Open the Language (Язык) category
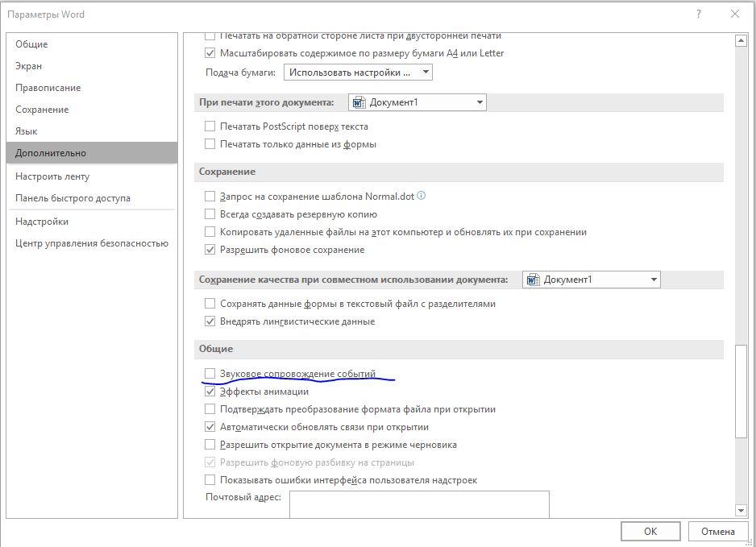756x547 pixels. pyautogui.click(x=92, y=131)
